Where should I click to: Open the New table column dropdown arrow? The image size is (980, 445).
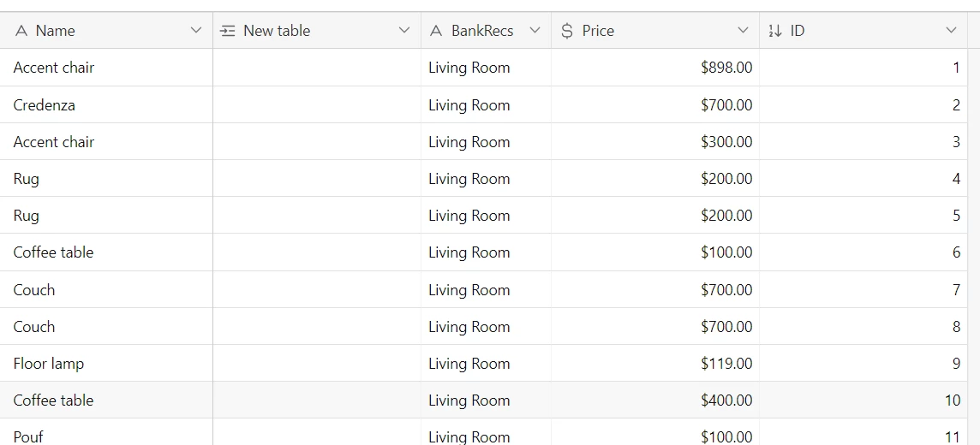(x=404, y=30)
